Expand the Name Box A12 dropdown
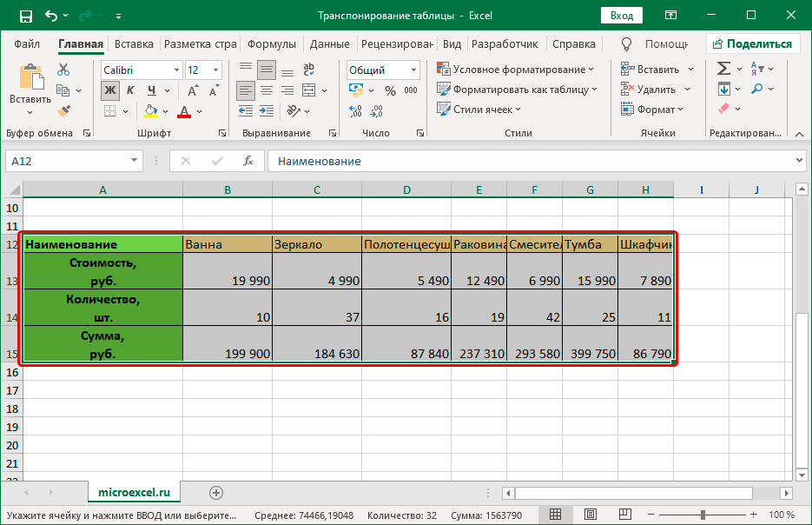812x525 pixels. coord(134,161)
